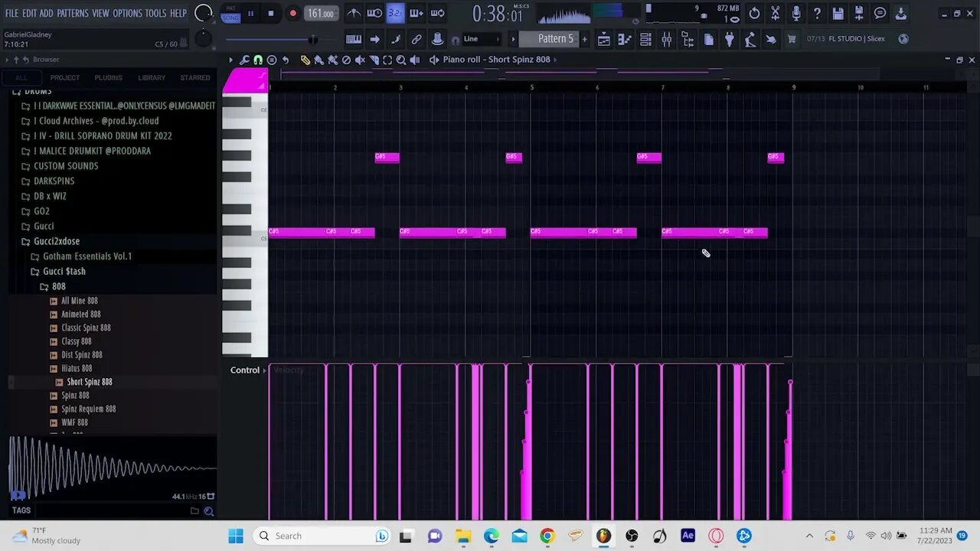Click the record button
Image resolution: width=980 pixels, height=551 pixels.
[292, 13]
